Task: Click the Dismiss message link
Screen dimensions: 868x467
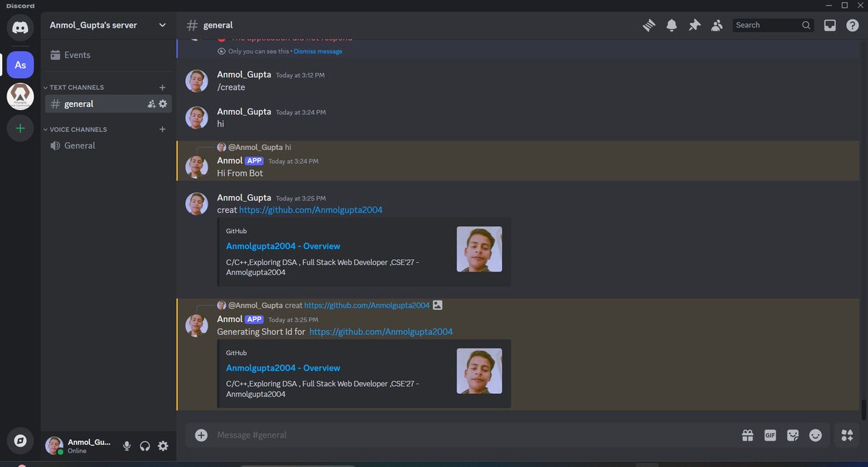Action: (x=318, y=51)
